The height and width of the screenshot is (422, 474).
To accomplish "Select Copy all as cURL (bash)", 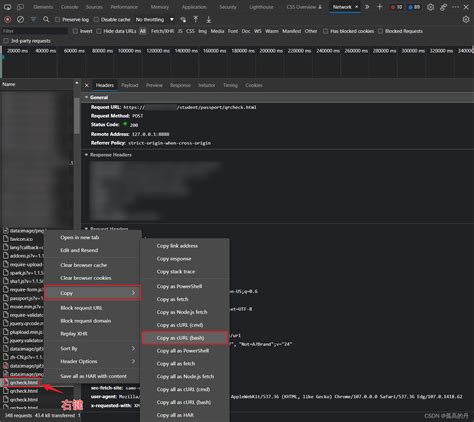I will coord(185,402).
